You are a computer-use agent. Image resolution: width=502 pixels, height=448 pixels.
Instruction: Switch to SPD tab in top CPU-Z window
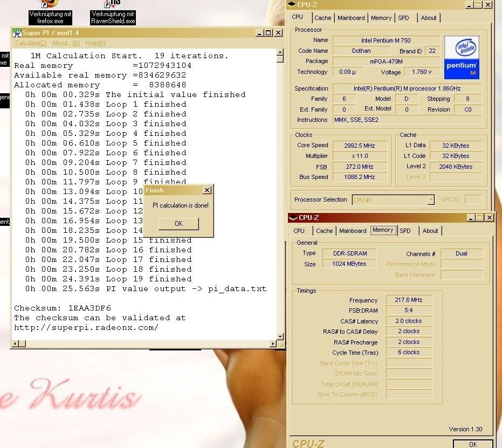tap(403, 18)
